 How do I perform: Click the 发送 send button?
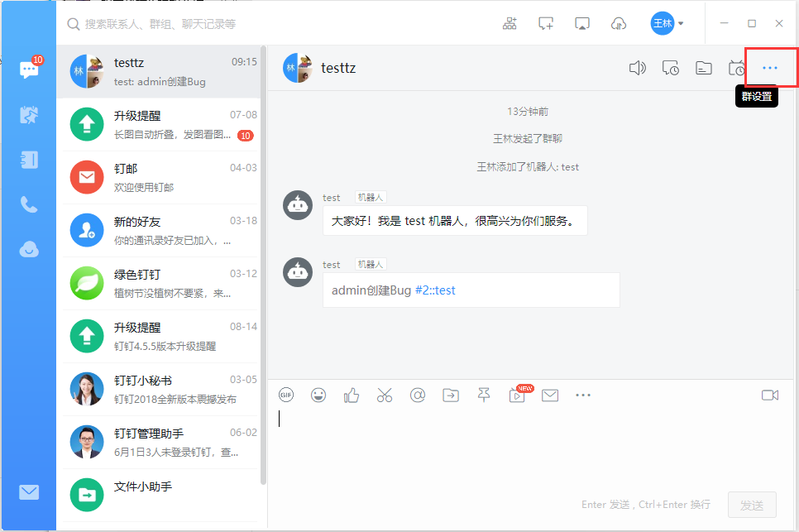[752, 505]
